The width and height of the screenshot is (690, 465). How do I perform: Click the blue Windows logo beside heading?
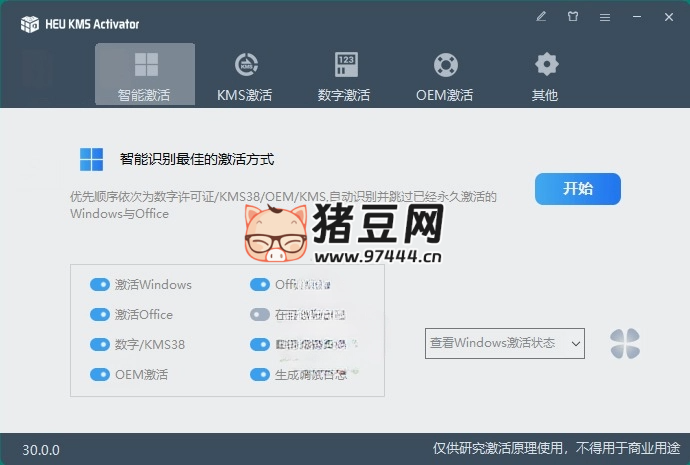coord(92,159)
